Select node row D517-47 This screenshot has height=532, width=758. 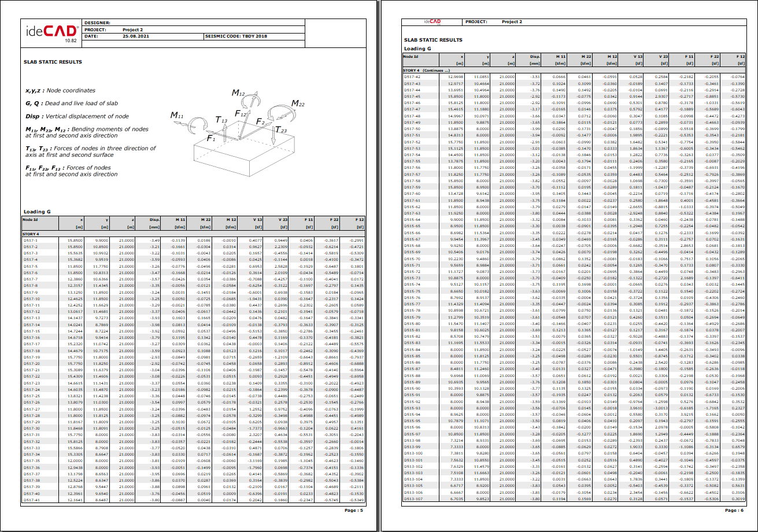[575, 109]
